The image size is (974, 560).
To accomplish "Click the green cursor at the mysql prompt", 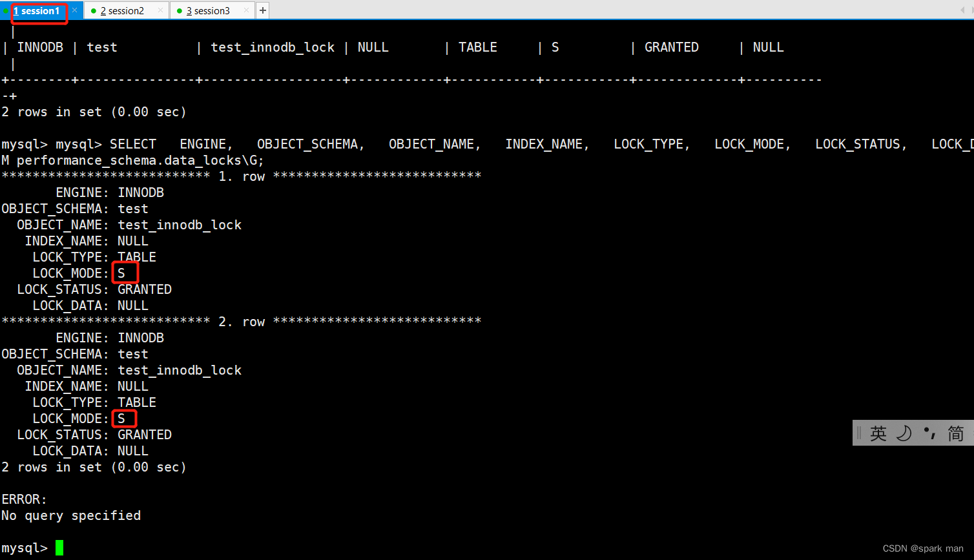I will click(59, 548).
